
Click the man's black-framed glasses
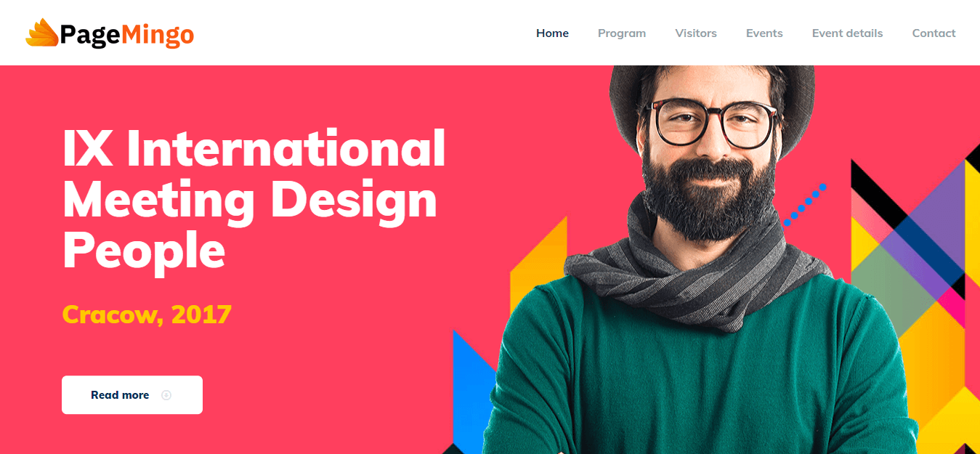[x=715, y=122]
